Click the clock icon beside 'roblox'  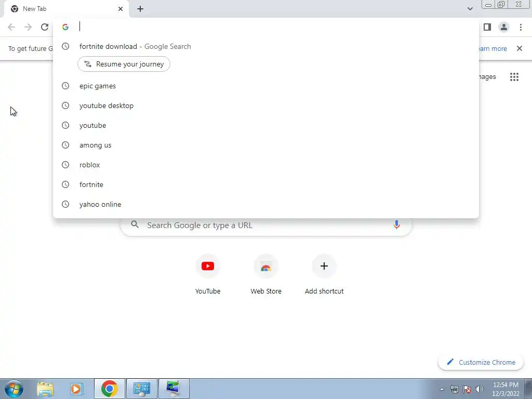coord(65,165)
